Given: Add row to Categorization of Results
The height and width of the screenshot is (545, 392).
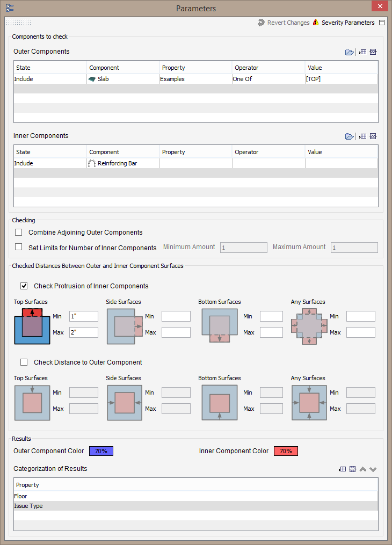Looking at the screenshot, I should (342, 469).
